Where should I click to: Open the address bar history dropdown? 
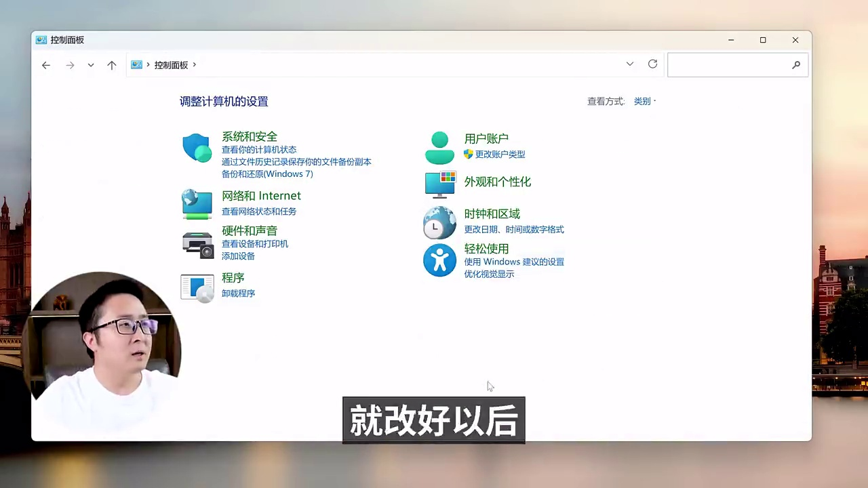(630, 64)
